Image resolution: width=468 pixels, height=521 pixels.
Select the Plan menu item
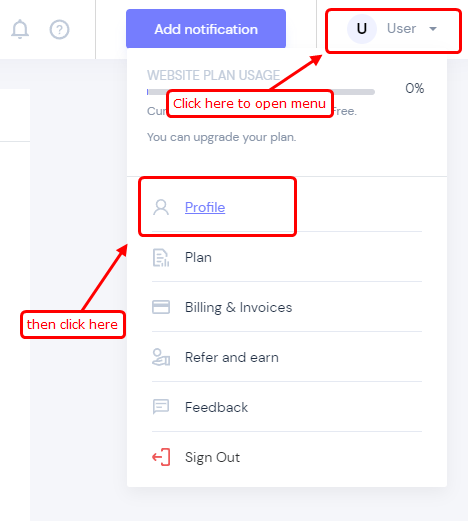coord(287,257)
